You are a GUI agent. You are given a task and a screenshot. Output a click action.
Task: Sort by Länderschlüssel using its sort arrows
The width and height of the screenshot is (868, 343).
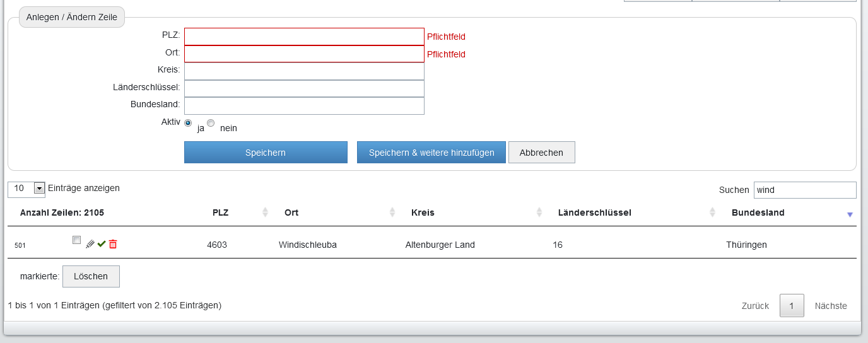pos(712,212)
